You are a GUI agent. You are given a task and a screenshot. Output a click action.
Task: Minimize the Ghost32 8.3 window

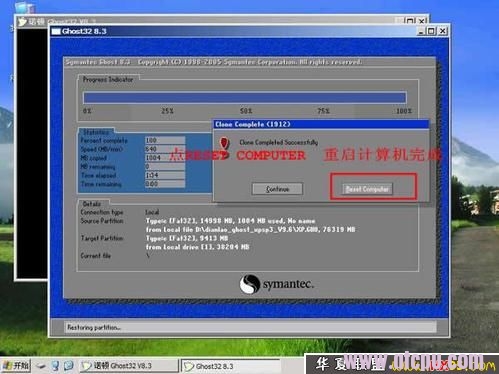421,31
